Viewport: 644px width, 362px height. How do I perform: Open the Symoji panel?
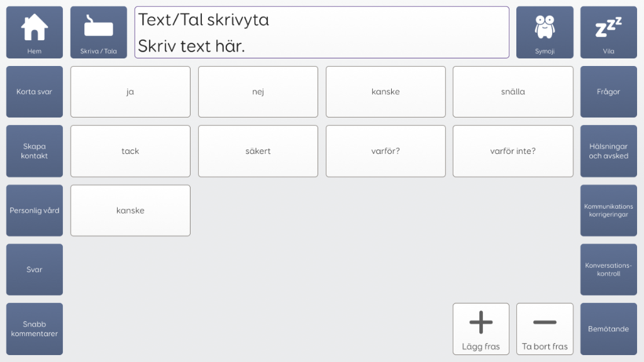[x=545, y=32]
